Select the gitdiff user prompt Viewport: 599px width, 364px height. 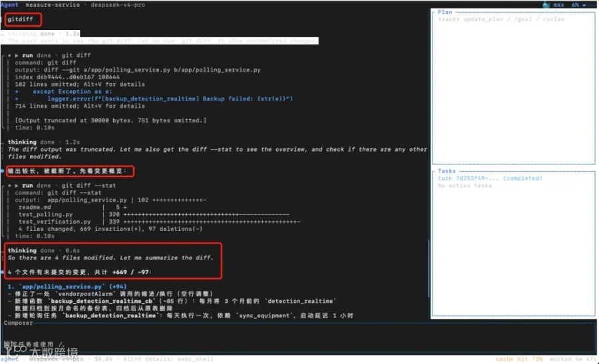[21, 19]
